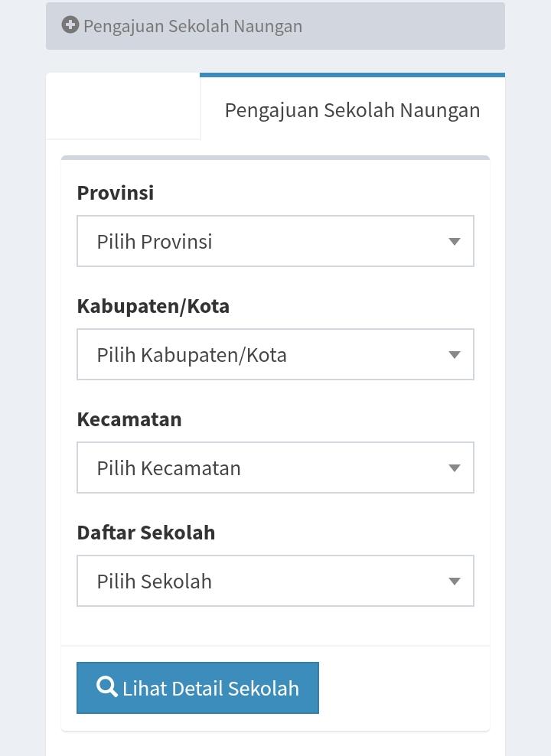Click the arrow on the Pilih Provinsi dropdown
551x756 pixels.
coord(454,242)
